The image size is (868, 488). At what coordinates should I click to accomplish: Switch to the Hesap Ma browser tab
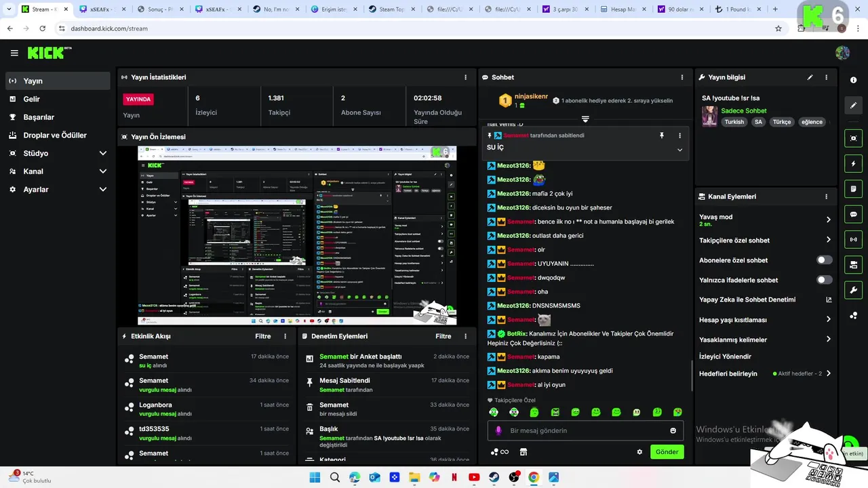coord(623,9)
